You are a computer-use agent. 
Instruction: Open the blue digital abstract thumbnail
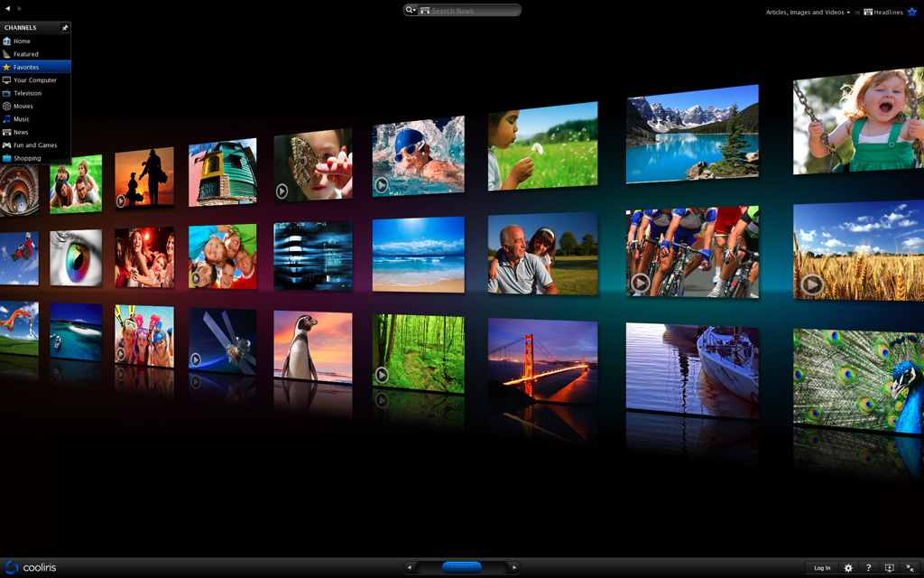pyautogui.click(x=313, y=256)
